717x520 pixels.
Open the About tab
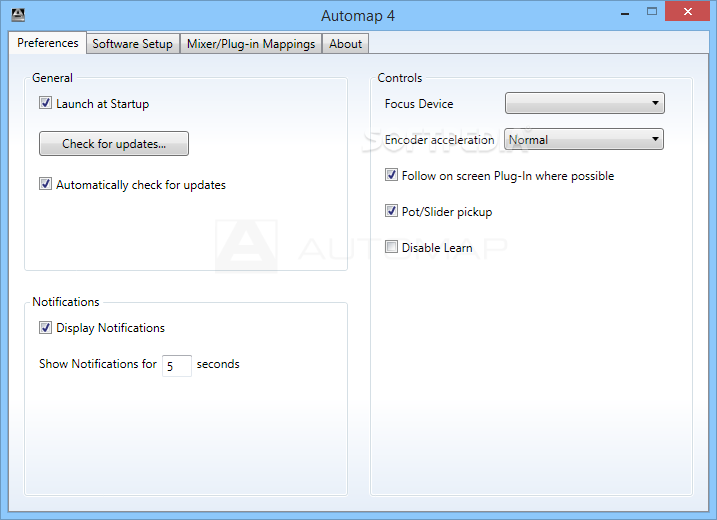point(345,44)
